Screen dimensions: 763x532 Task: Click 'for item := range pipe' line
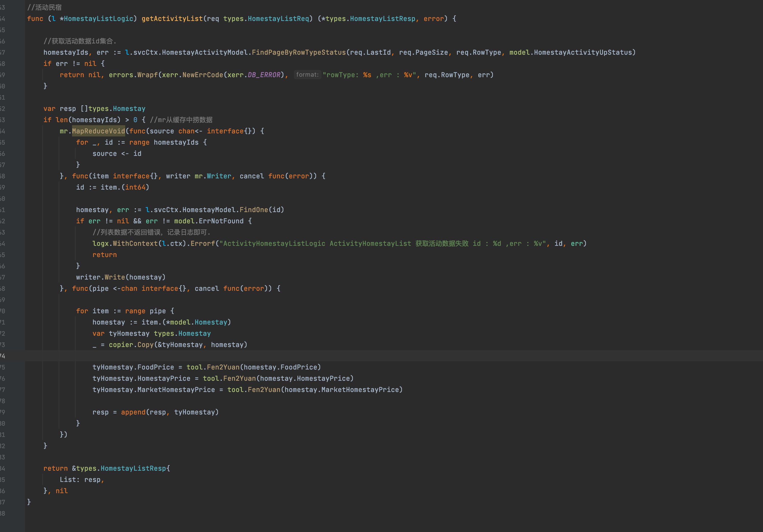click(125, 311)
